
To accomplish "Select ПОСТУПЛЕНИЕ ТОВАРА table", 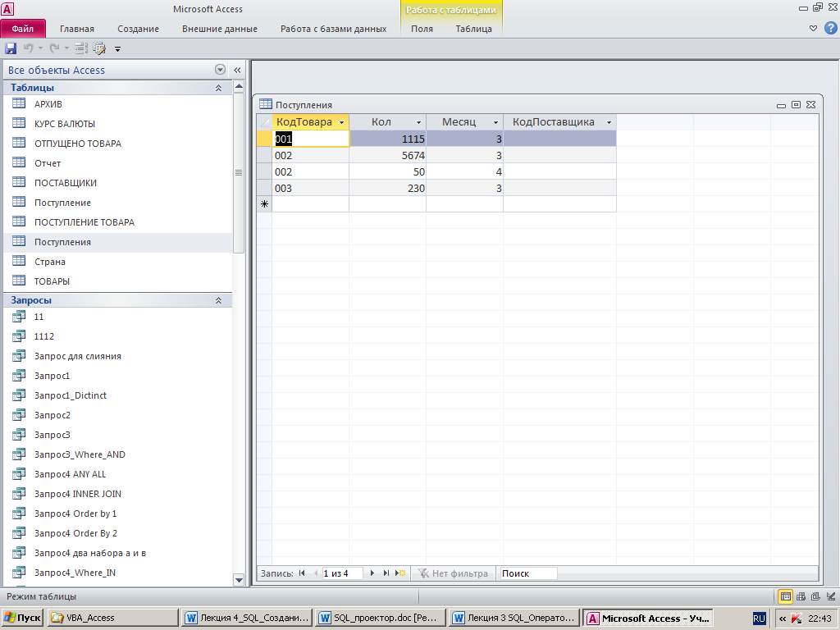I will [84, 222].
